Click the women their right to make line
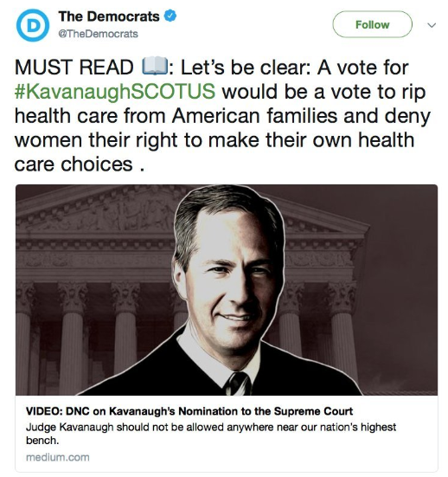The height and width of the screenshot is (477, 448). coord(214,140)
